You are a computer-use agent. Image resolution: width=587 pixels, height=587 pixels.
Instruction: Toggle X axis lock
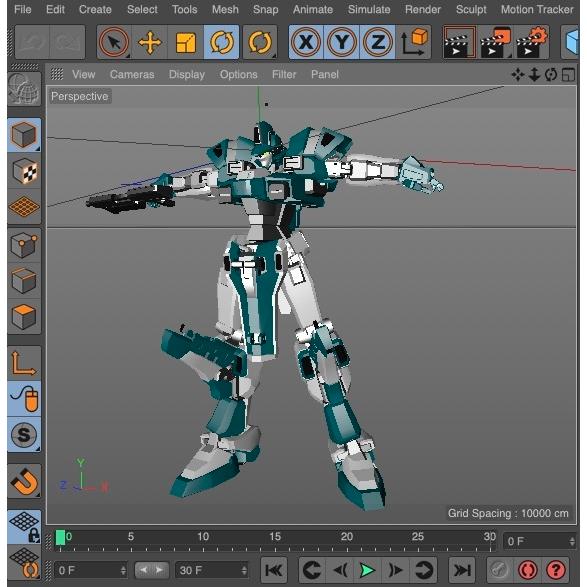click(306, 42)
